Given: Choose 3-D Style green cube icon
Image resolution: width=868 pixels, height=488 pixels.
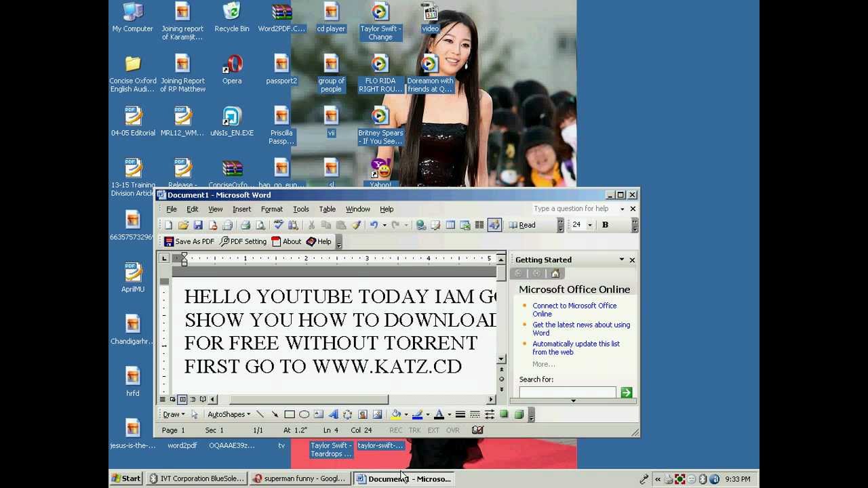Looking at the screenshot, I should click(519, 414).
